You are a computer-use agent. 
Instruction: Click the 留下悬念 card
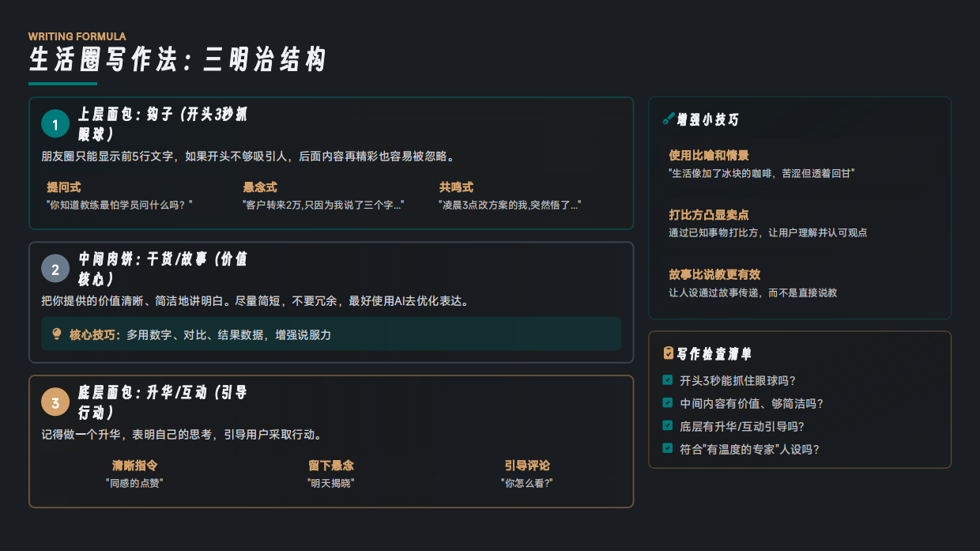coord(331,474)
